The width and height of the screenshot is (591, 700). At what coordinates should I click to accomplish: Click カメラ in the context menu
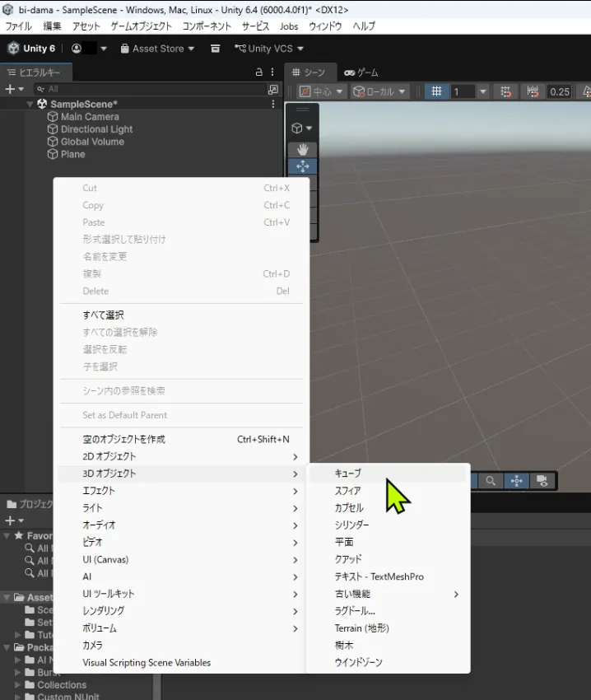181,645
